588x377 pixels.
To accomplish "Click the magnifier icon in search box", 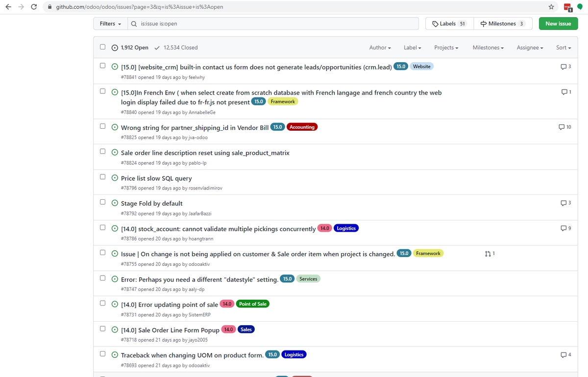I will click(x=134, y=24).
